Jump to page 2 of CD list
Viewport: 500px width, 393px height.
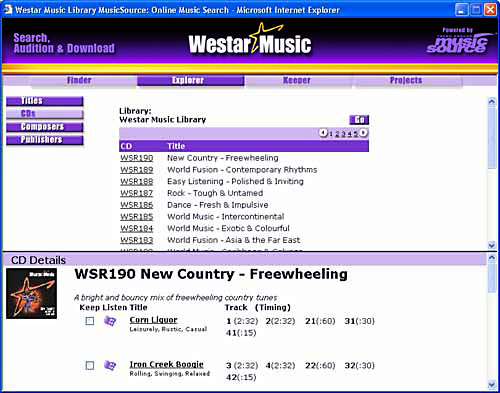point(337,134)
